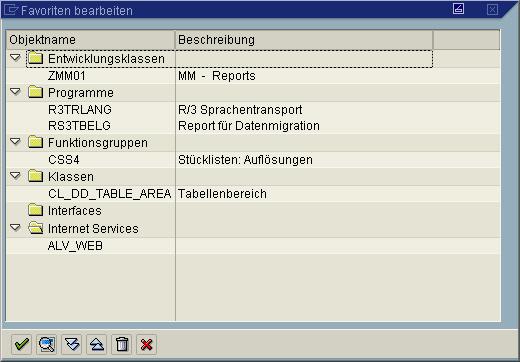This screenshot has width=520, height=362.
Task: Click the Objektname column header
Action: pyautogui.click(x=91, y=40)
